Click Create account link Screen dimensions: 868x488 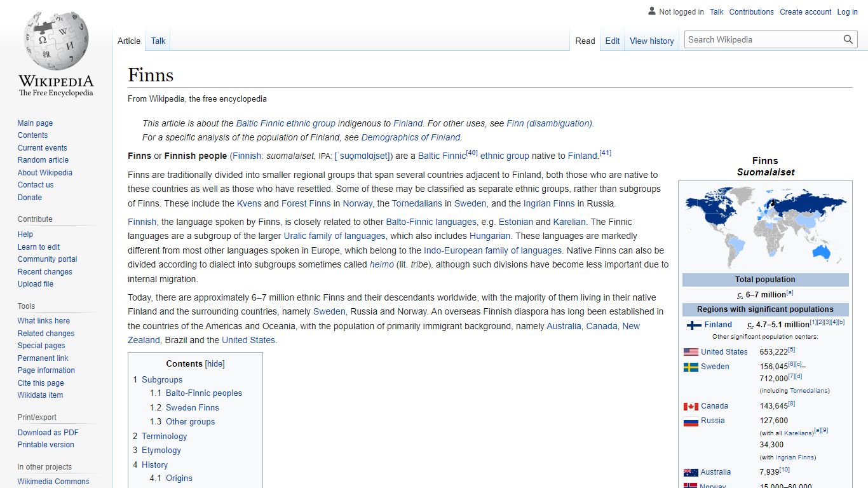click(x=806, y=12)
